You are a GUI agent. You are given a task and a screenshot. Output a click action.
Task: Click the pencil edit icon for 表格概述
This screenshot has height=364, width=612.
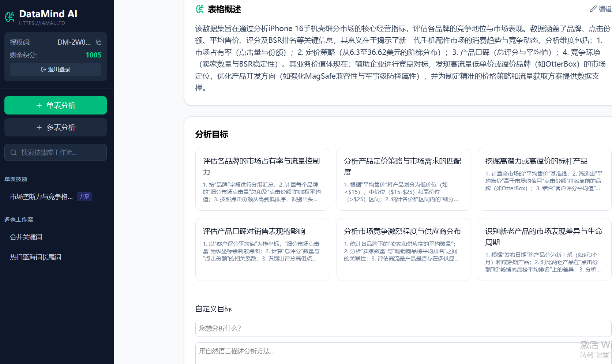point(593,9)
